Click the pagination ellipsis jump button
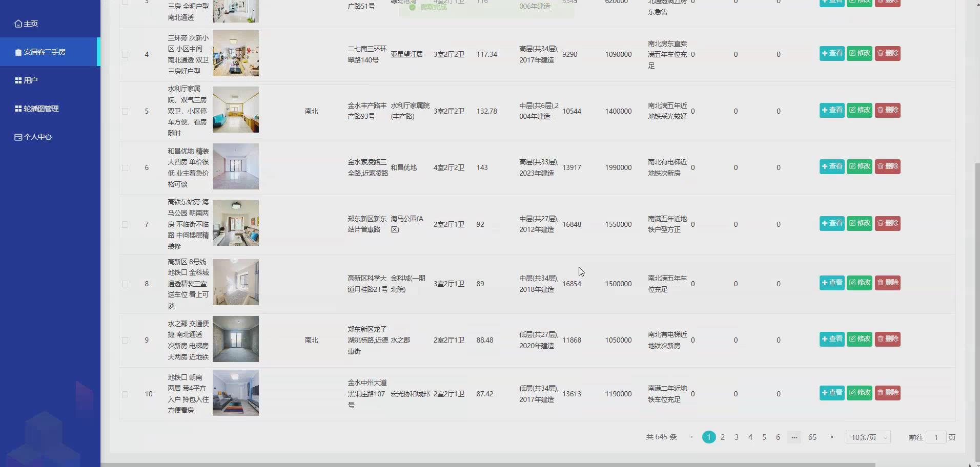Viewport: 980px width, 467px height. click(794, 437)
